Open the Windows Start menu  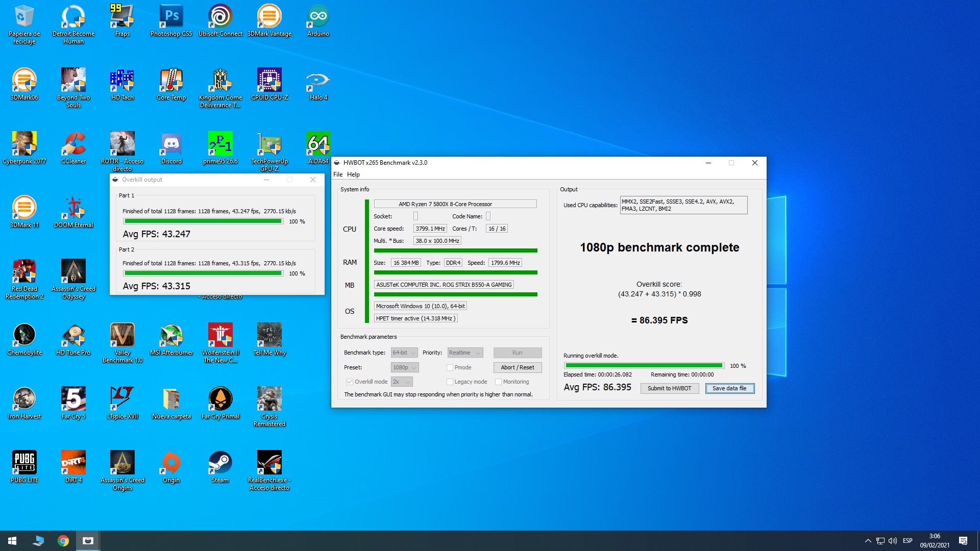tap(12, 541)
